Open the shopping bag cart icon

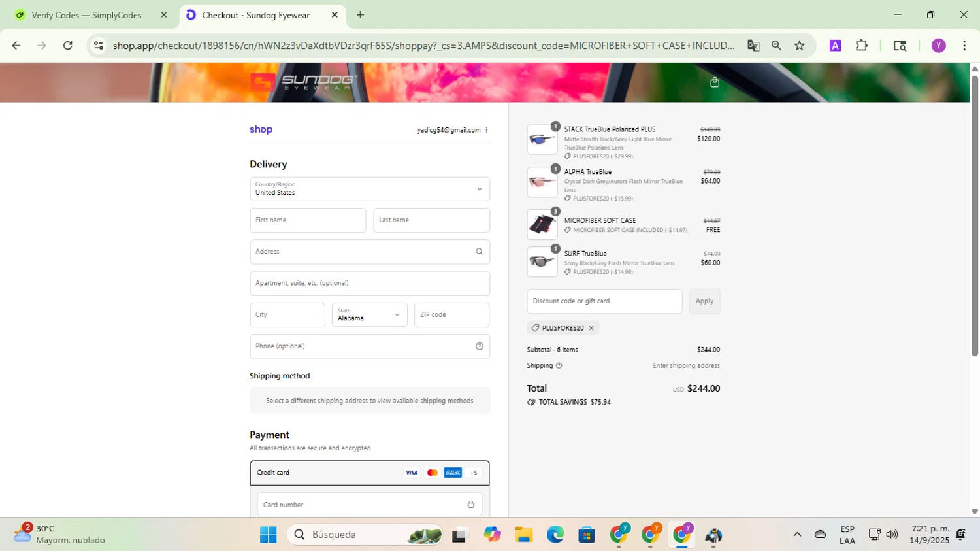click(715, 82)
